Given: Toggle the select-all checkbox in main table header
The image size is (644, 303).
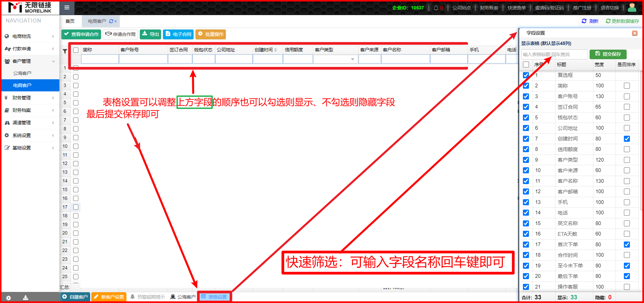Looking at the screenshot, I should (x=76, y=50).
